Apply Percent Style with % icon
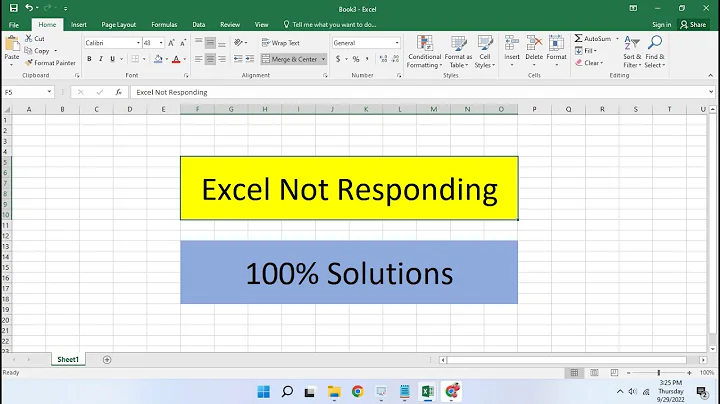 click(x=356, y=59)
